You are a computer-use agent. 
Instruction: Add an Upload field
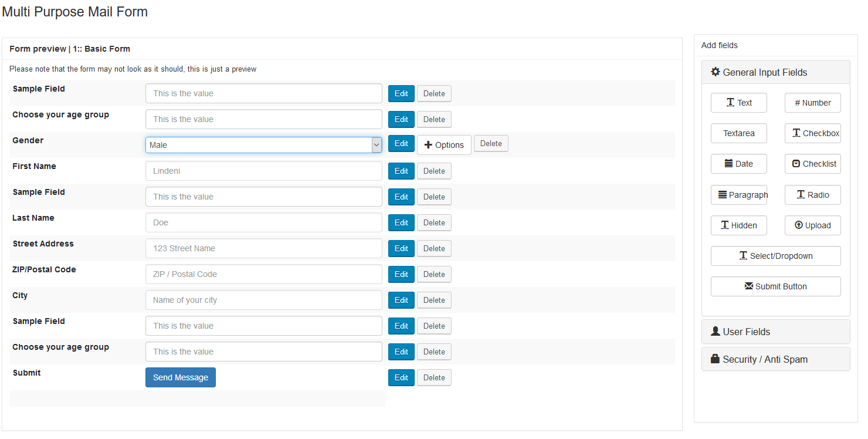pyautogui.click(x=812, y=225)
